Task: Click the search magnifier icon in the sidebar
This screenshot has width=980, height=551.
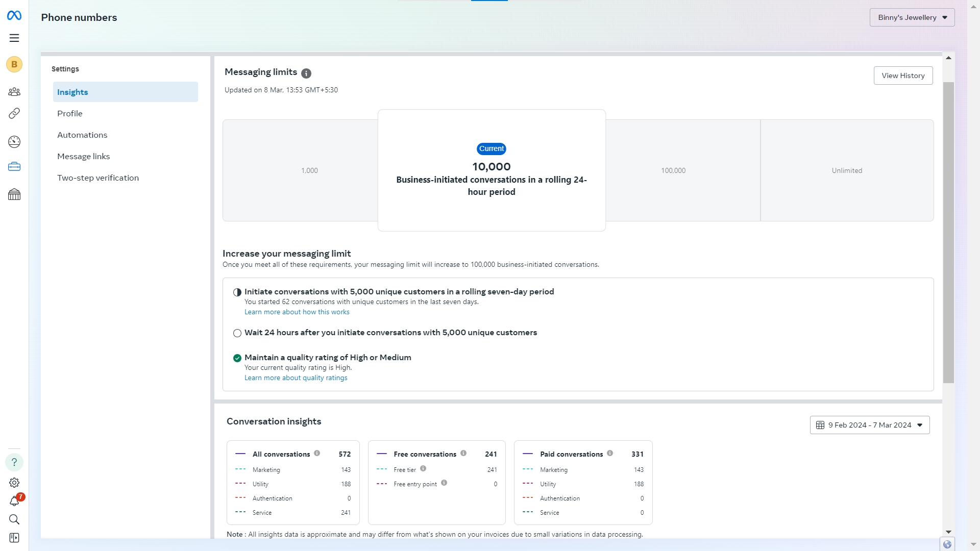Action: click(x=14, y=519)
